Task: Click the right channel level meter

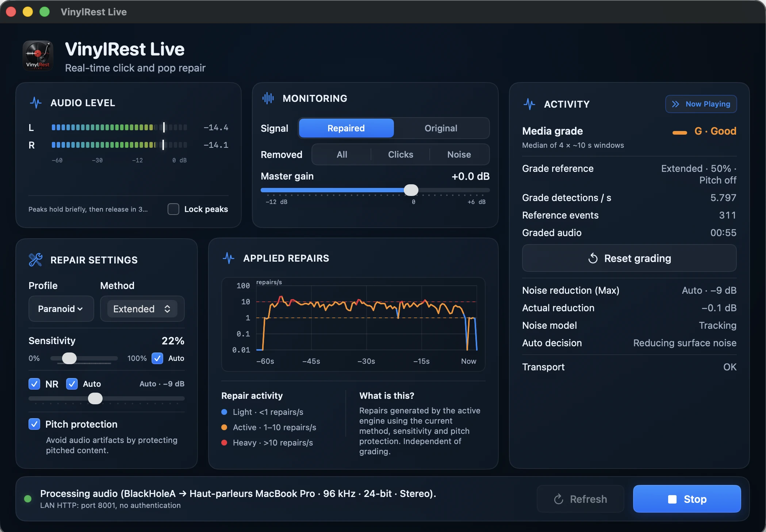Action: tap(119, 145)
